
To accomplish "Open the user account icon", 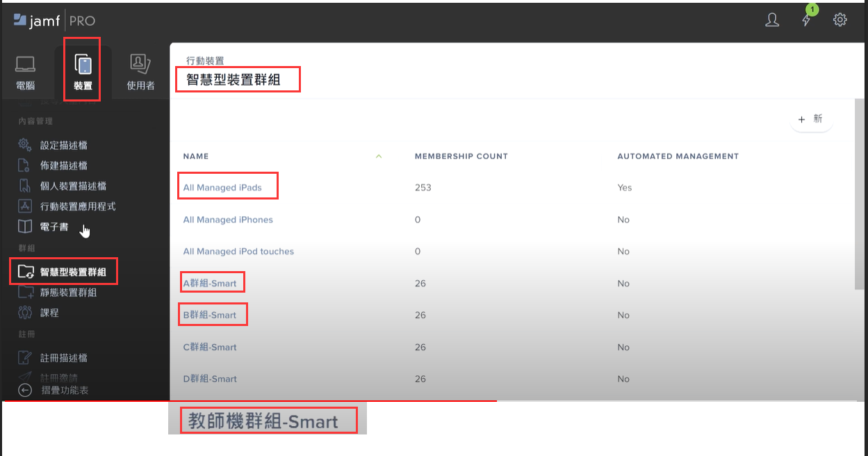I will coord(772,19).
